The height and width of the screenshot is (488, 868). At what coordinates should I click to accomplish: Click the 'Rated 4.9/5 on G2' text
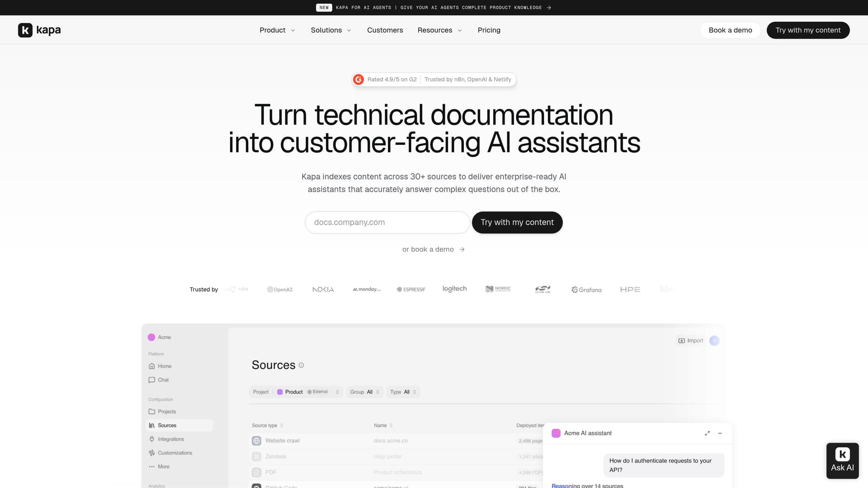[392, 79]
